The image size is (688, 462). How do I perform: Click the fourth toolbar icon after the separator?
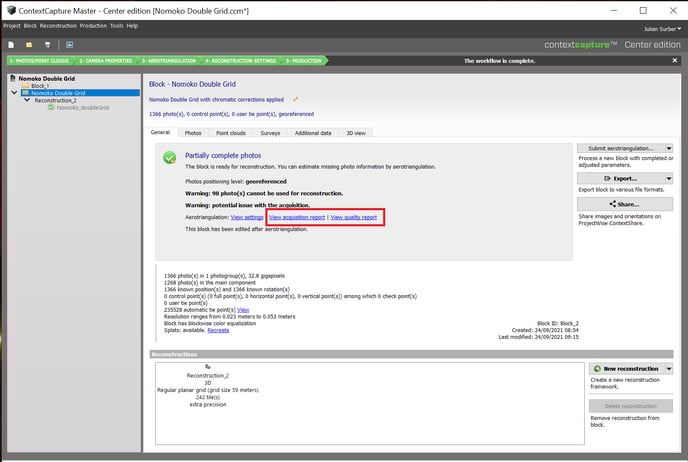coord(70,44)
